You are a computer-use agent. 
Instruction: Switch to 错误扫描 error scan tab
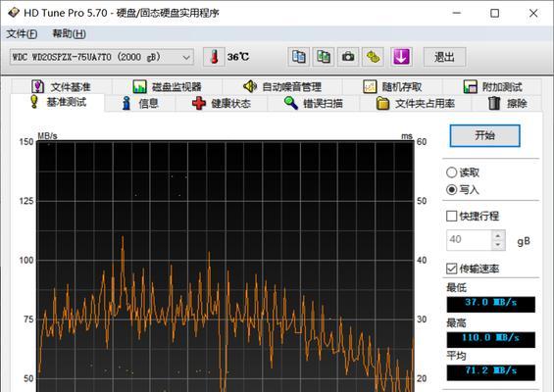pyautogui.click(x=313, y=104)
